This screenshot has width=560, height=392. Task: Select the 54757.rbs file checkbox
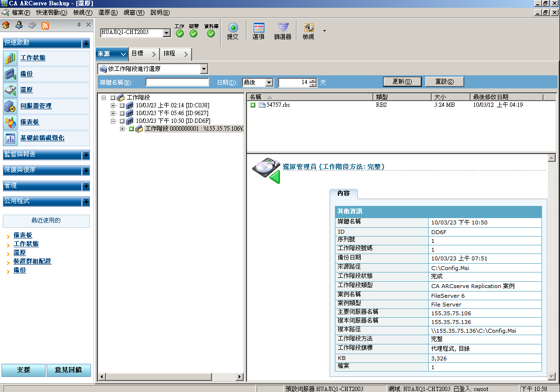pyautogui.click(x=253, y=105)
